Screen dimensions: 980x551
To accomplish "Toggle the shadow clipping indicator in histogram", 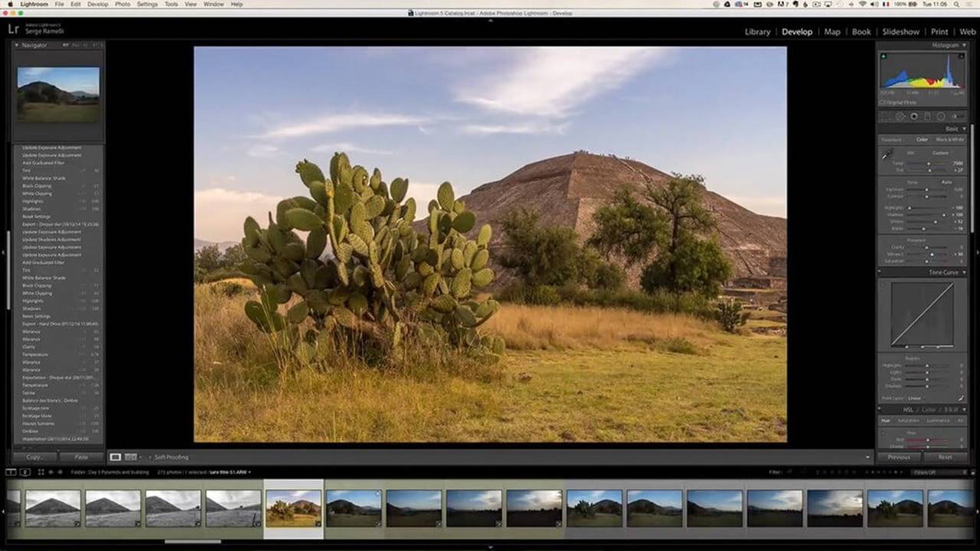I will click(x=884, y=56).
